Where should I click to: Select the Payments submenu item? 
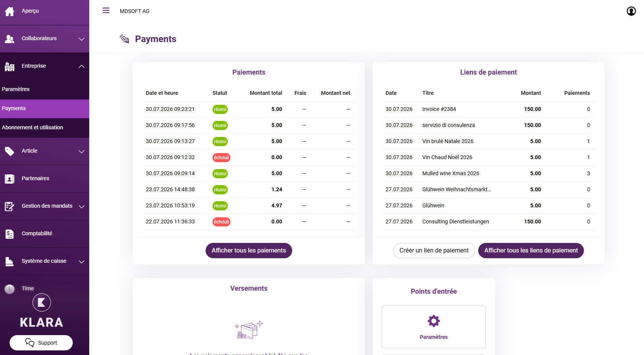pos(44,109)
